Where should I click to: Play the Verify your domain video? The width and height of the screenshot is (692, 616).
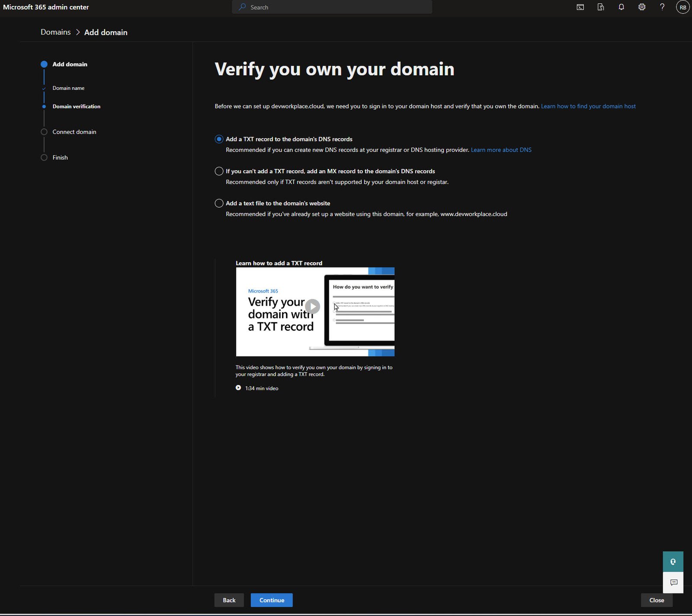312,306
